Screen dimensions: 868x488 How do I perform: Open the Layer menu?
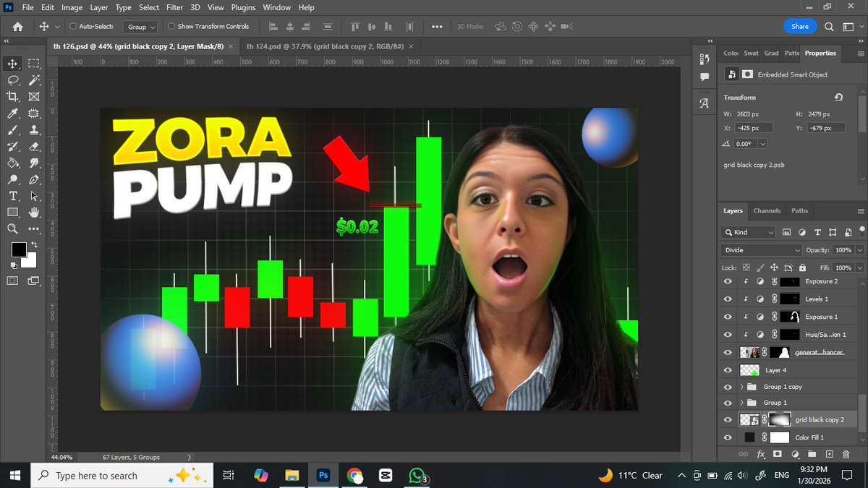pyautogui.click(x=98, y=7)
